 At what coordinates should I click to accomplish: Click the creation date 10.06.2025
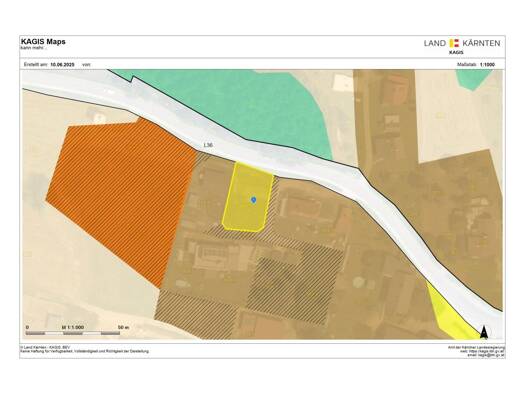click(x=62, y=65)
